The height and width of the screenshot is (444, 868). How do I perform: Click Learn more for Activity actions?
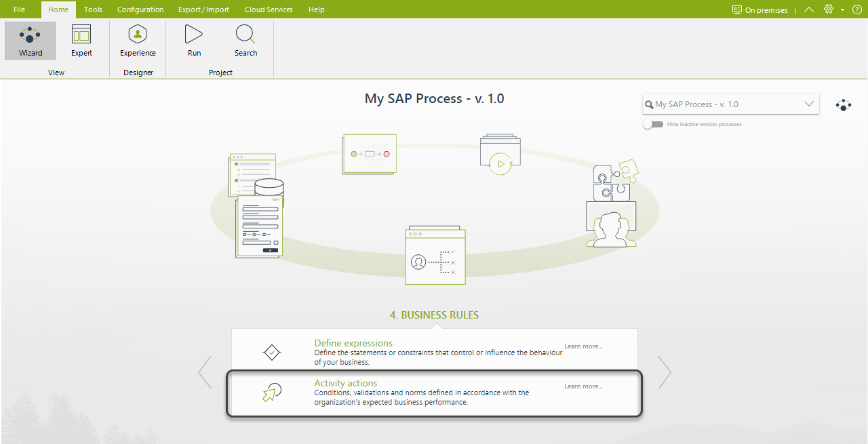pos(583,386)
